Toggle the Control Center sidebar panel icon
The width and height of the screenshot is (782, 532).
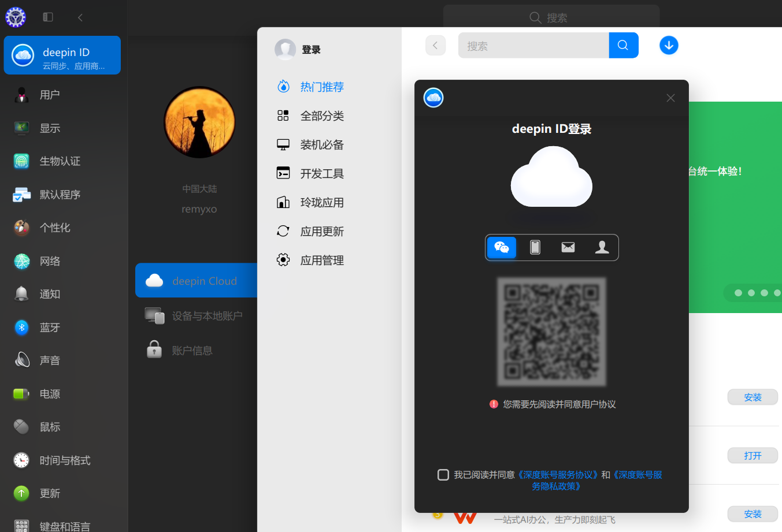tap(48, 17)
